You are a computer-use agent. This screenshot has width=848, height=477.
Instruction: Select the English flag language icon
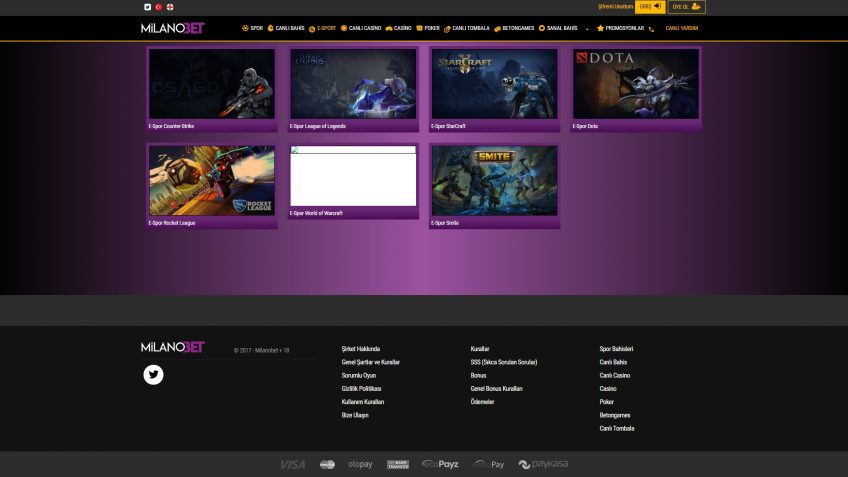pos(170,7)
